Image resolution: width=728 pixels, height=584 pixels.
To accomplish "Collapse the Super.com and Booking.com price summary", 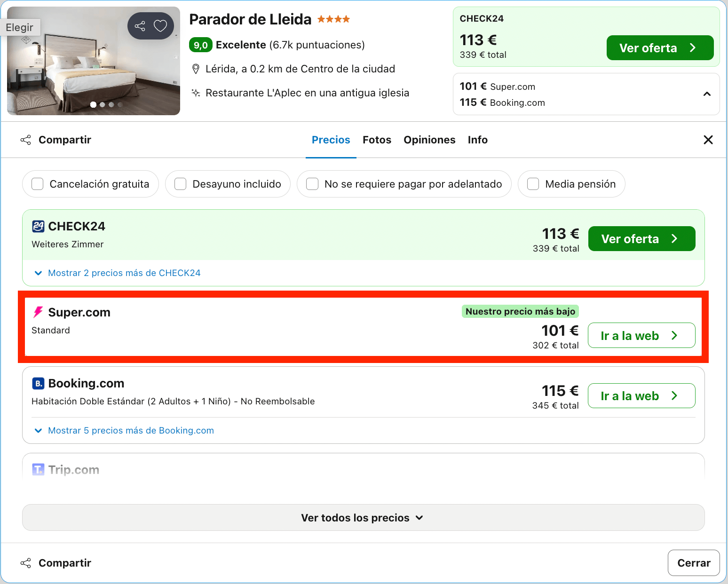I will pyautogui.click(x=706, y=94).
